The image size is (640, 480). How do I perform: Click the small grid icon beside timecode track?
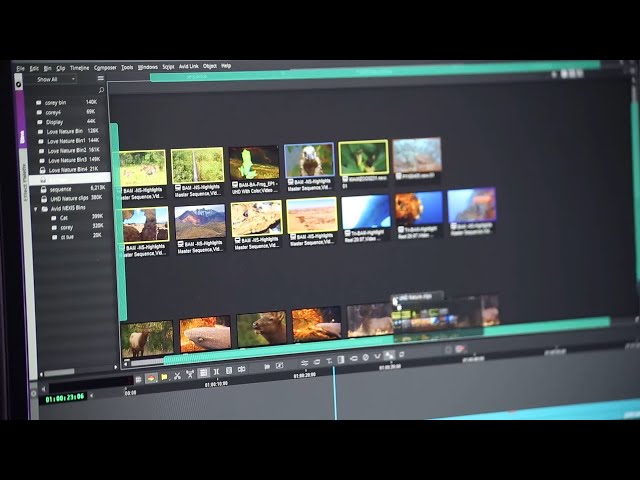click(x=138, y=380)
